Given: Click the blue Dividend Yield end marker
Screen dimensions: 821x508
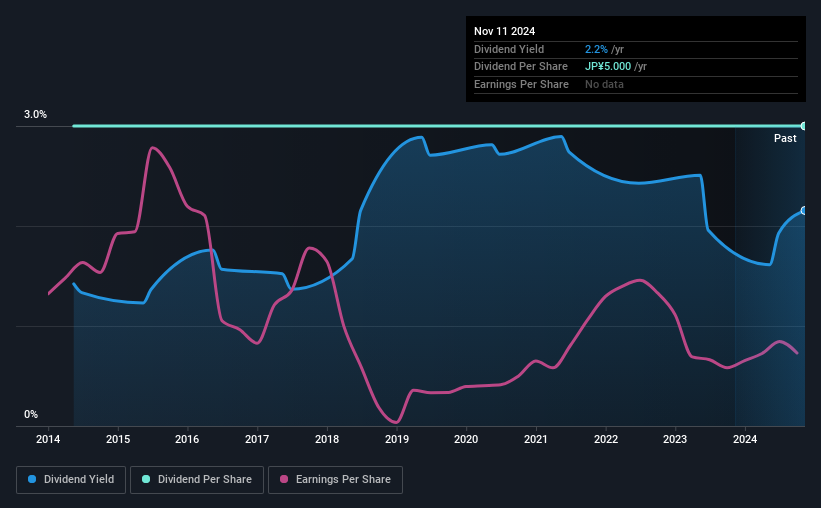Looking at the screenshot, I should (x=804, y=211).
